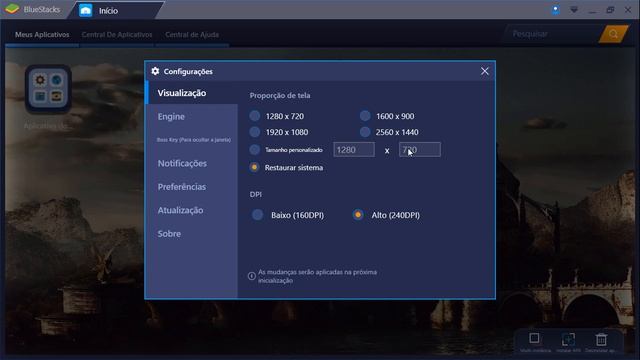Screen dimensions: 640x360
Task: Switch to Central de Ajuda tab
Action: pyautogui.click(x=192, y=35)
